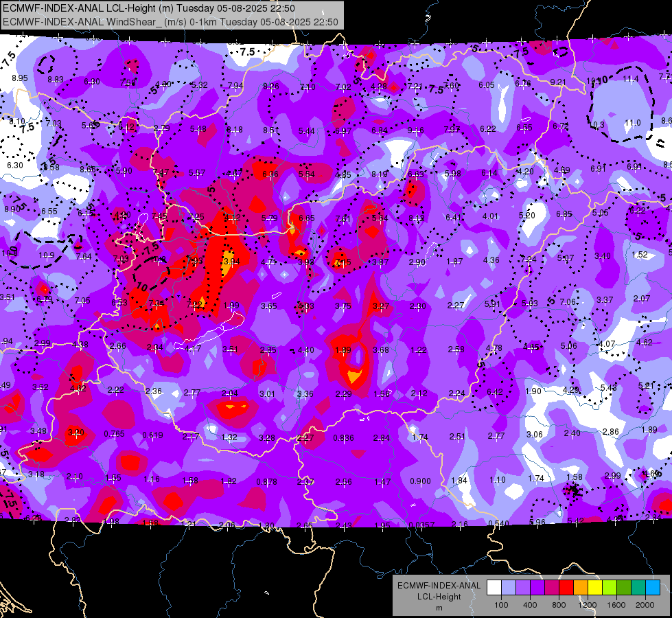This screenshot has width=672, height=618.
Task: Click the grid value '7.24'
Action: (x=528, y=259)
